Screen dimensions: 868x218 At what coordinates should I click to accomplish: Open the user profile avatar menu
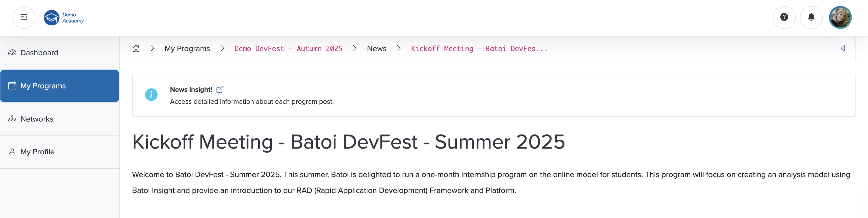point(840,17)
